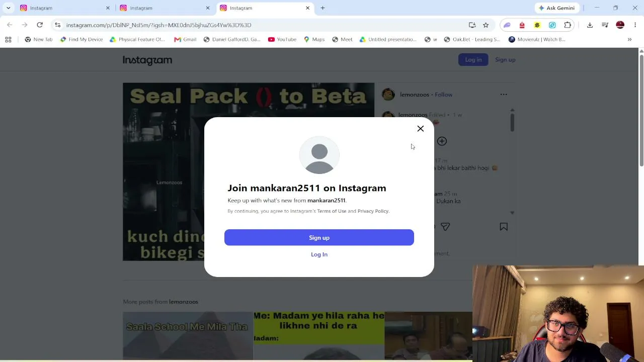Open the Seal Pack to Beta post image

[249, 172]
